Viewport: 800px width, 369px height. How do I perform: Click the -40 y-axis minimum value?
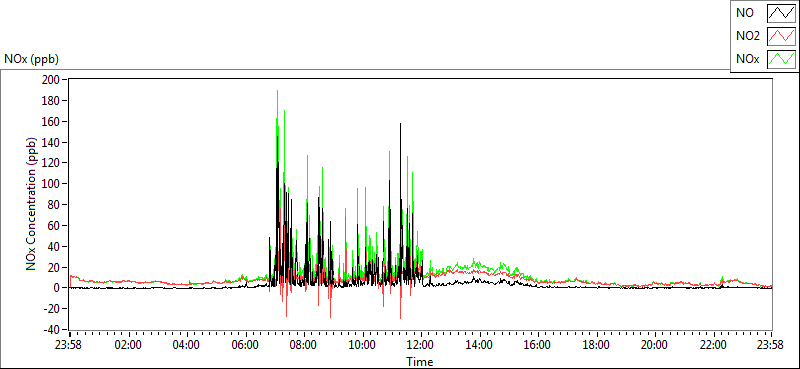tap(53, 329)
